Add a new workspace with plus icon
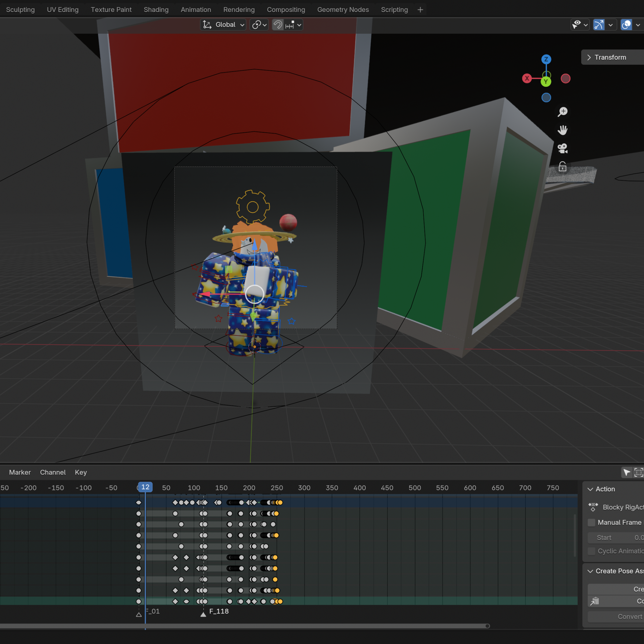This screenshot has width=644, height=644. [x=420, y=10]
